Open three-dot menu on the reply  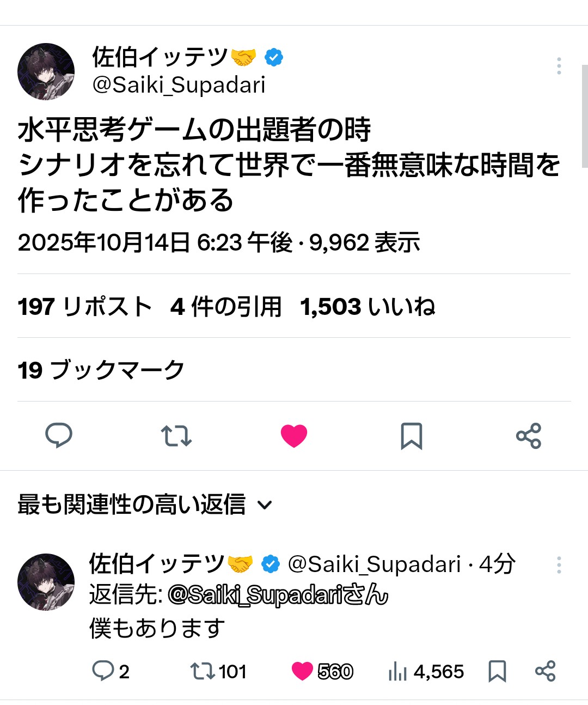click(559, 565)
